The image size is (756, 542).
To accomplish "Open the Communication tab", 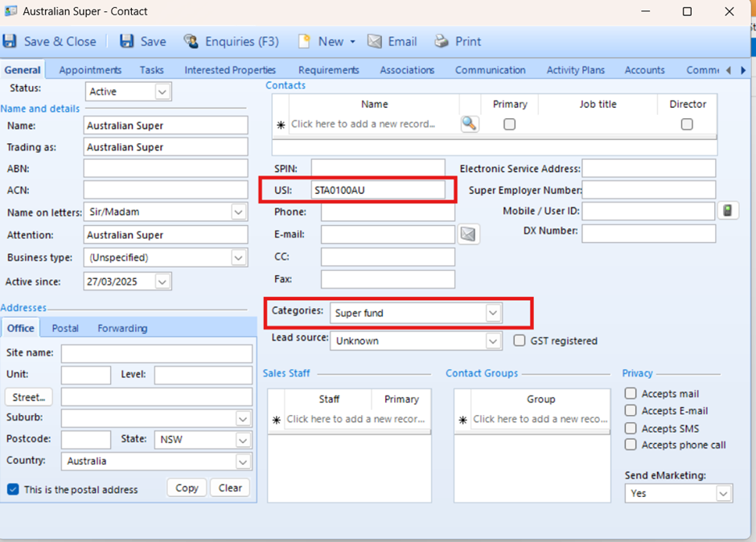I will (x=490, y=70).
